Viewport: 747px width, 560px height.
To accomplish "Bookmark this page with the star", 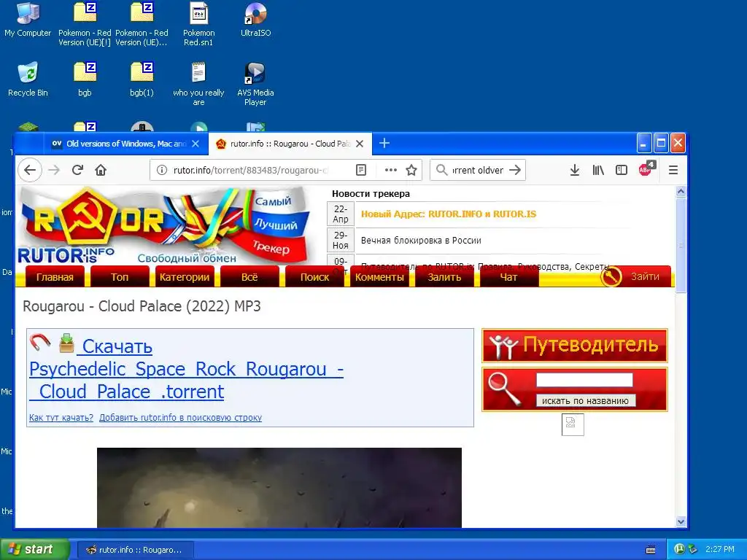I will (411, 170).
